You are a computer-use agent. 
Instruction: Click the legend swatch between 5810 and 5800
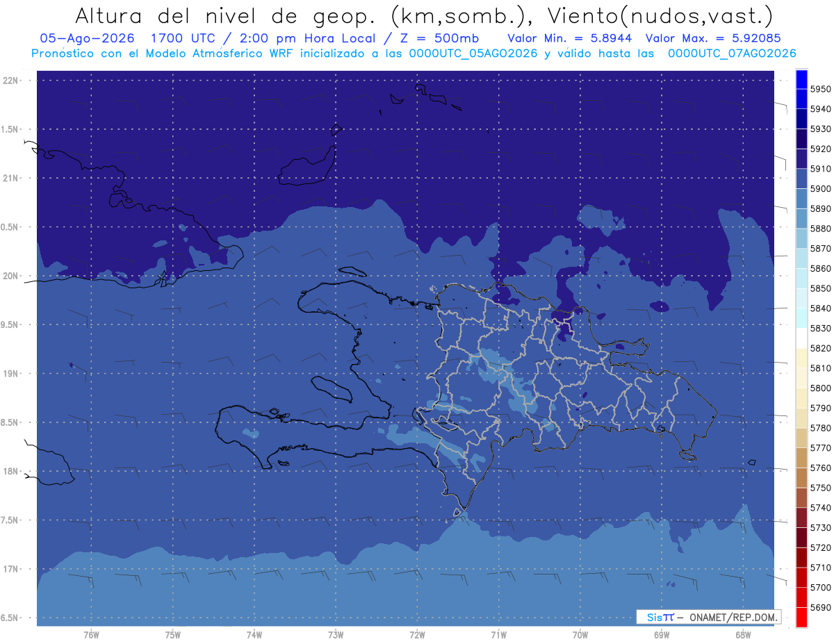pyautogui.click(x=801, y=378)
